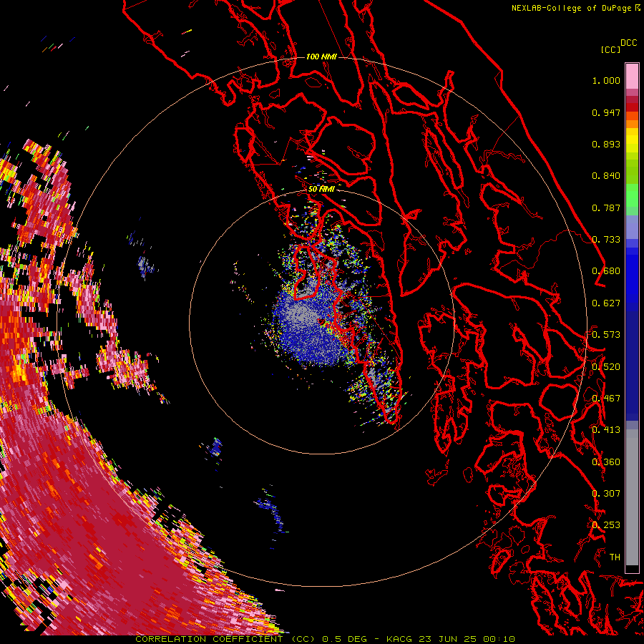Click the CORRELATION COEFFICIENT caption text
The image size is (644, 644).
[209, 639]
